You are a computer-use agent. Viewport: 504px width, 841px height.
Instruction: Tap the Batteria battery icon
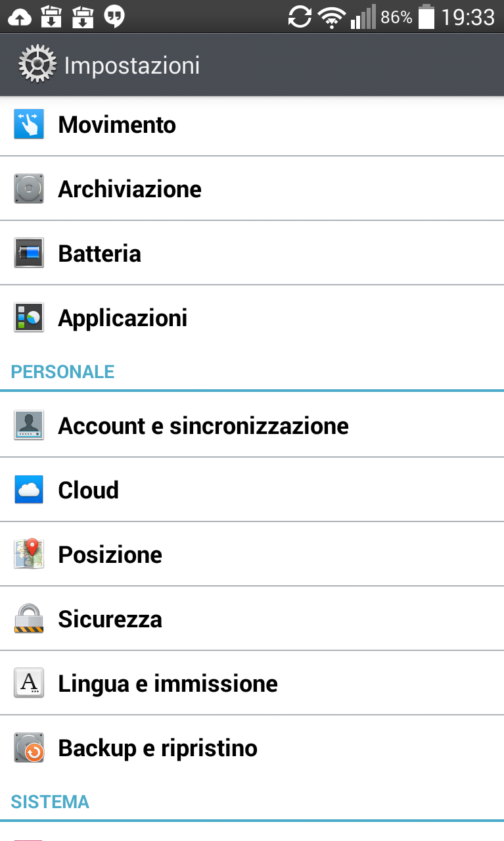(x=29, y=253)
